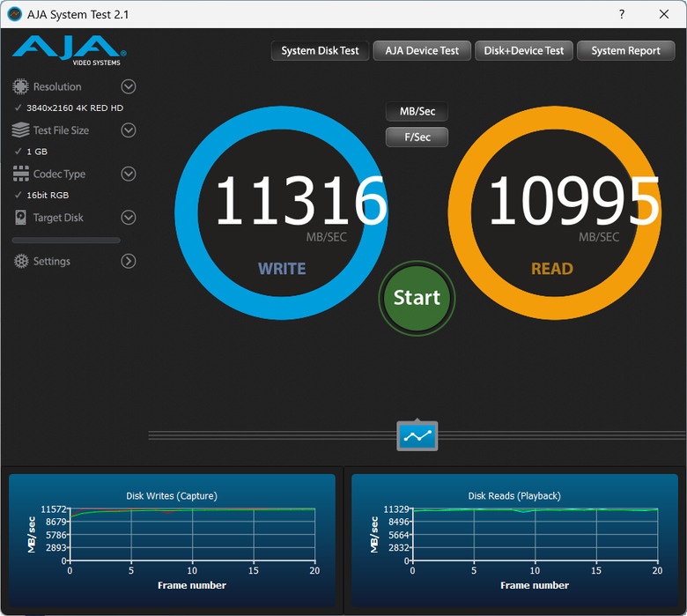Click the 10995 read speed value

[574, 200]
